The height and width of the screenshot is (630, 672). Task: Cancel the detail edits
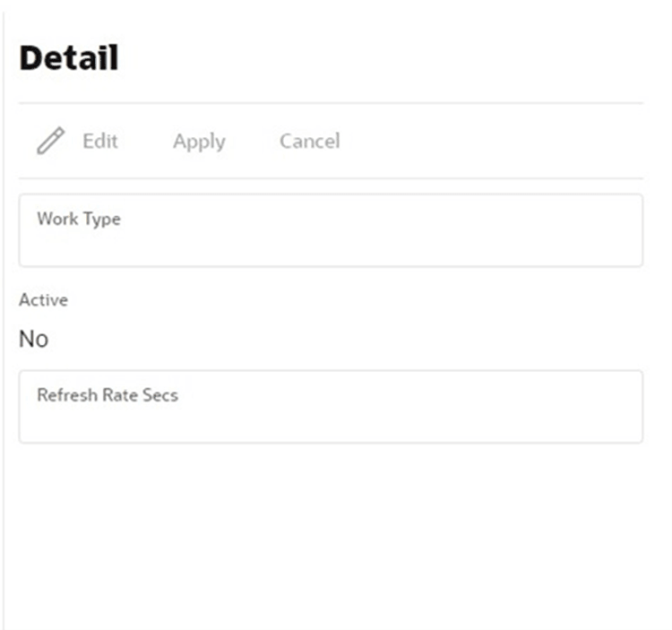click(310, 141)
